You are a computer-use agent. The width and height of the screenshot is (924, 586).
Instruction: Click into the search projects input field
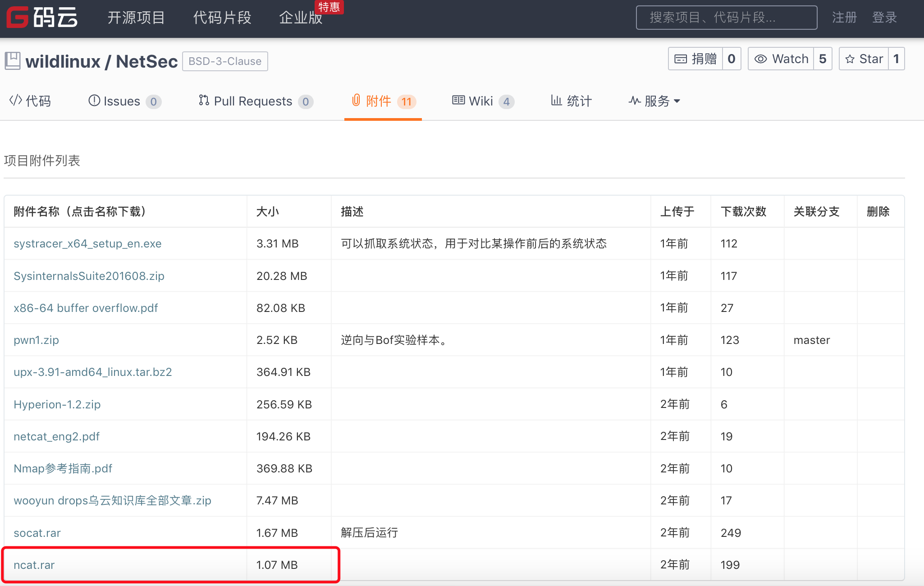coord(726,18)
